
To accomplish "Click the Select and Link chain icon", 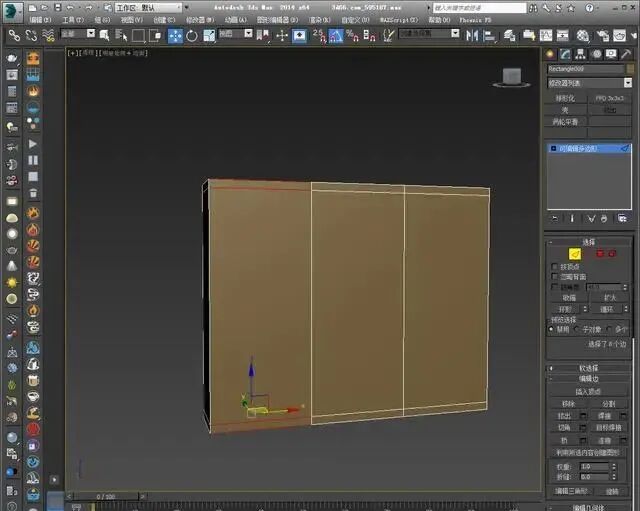I will click(x=14, y=36).
